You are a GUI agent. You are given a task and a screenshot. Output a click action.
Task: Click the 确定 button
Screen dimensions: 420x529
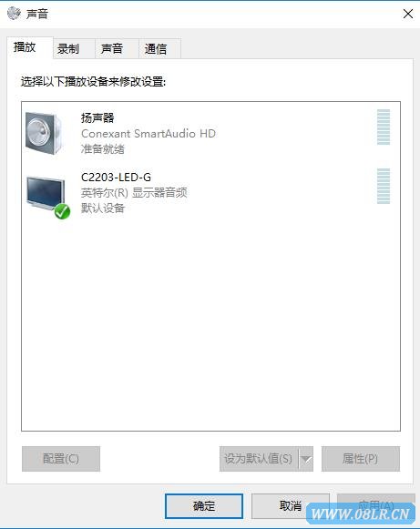[x=204, y=506]
